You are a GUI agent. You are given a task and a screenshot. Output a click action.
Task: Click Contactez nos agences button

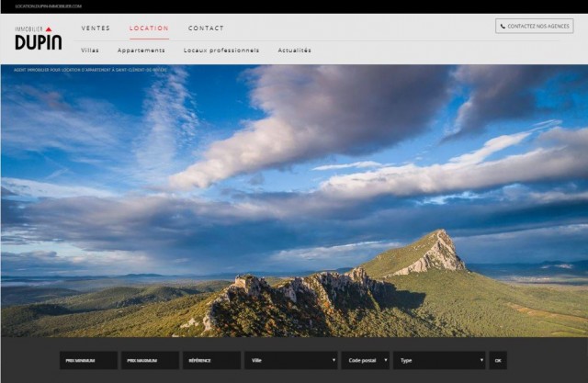click(x=535, y=27)
